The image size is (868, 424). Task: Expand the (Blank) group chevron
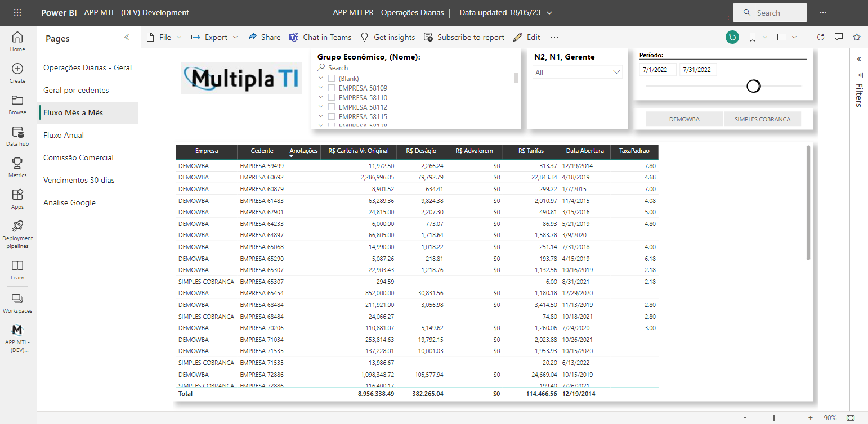click(x=321, y=79)
